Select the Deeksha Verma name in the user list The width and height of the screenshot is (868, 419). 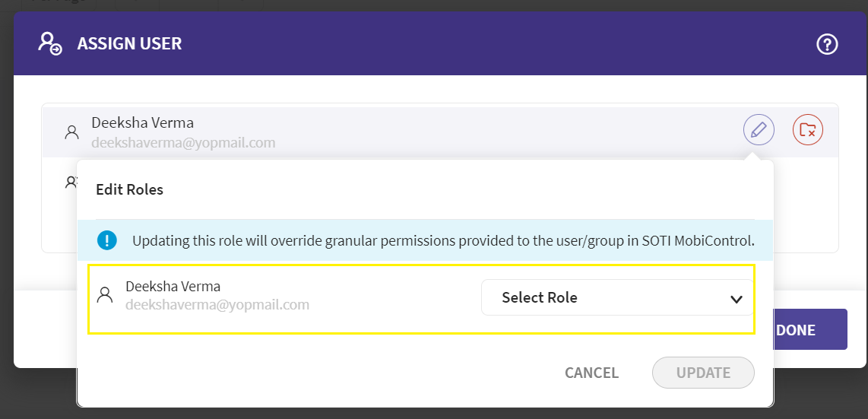[x=142, y=122]
